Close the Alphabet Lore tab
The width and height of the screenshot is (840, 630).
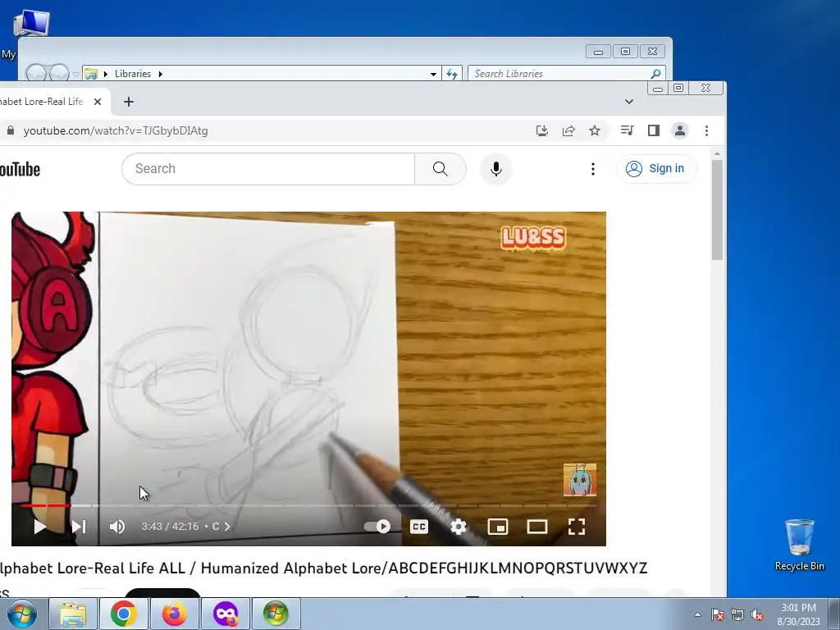coord(98,102)
